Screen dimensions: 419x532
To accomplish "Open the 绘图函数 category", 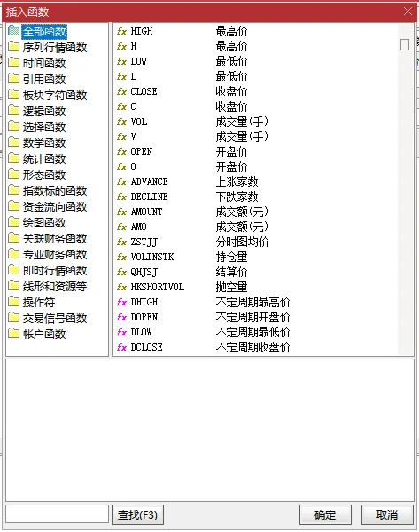I will pos(44,222).
